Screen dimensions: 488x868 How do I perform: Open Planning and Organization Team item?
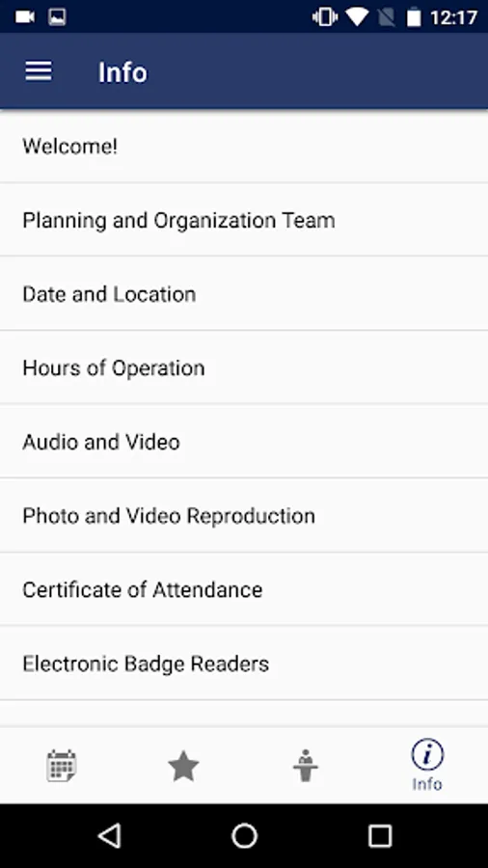244,220
